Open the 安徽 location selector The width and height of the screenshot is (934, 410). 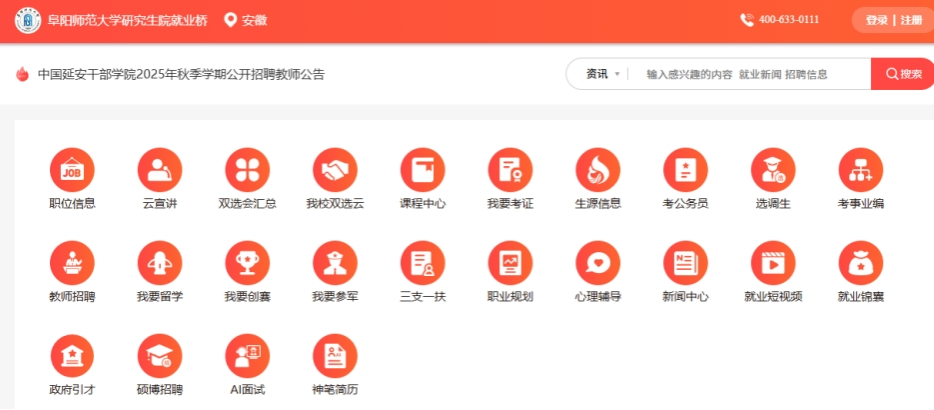[x=246, y=20]
